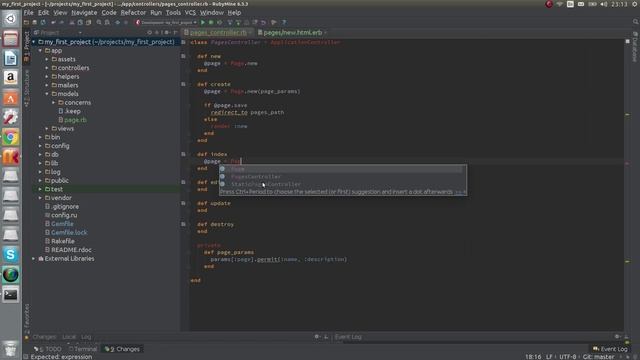640x360 pixels.
Task: Select page.rb in project tree
Action: (x=75, y=120)
